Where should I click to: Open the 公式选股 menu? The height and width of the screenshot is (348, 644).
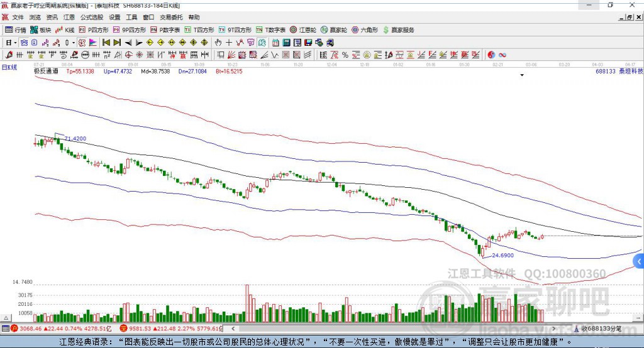point(92,17)
